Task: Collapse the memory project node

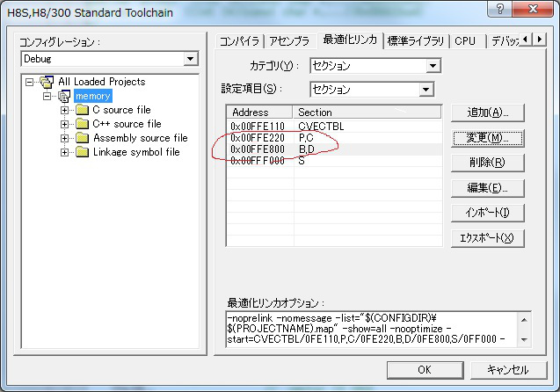Action: 47,96
